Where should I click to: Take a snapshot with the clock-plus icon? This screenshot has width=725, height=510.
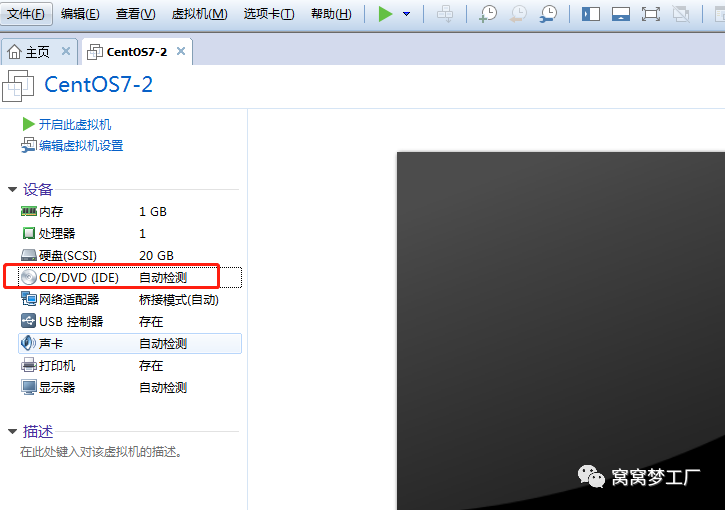click(x=488, y=14)
